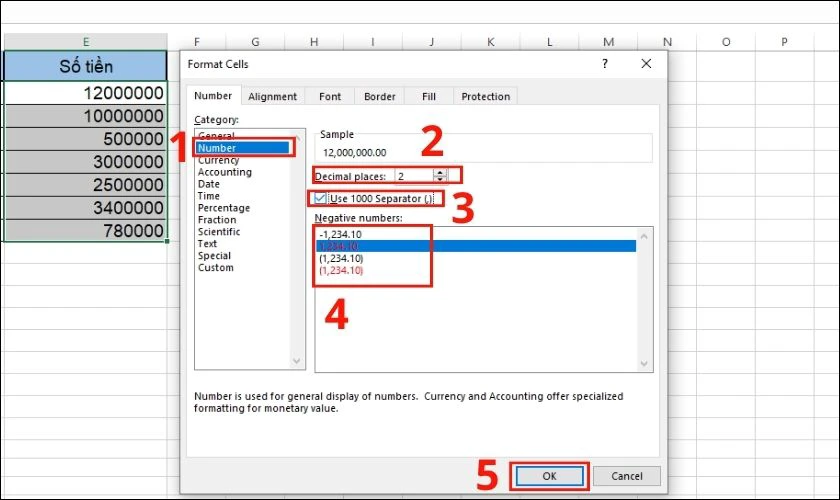The width and height of the screenshot is (840, 500).
Task: Select Fraction category
Action: [216, 220]
